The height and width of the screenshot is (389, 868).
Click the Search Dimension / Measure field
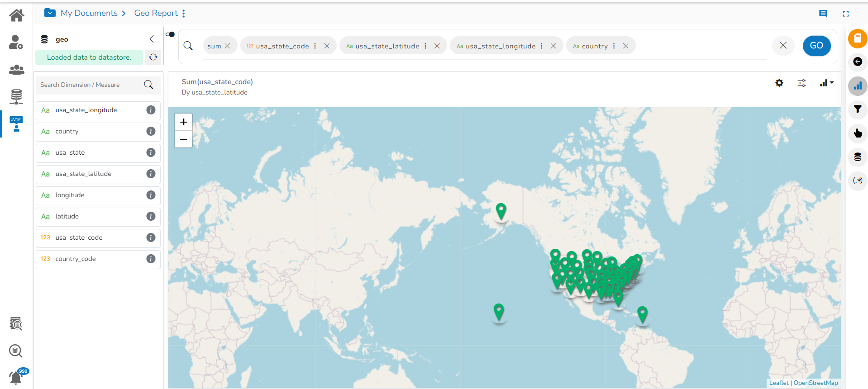(91, 85)
